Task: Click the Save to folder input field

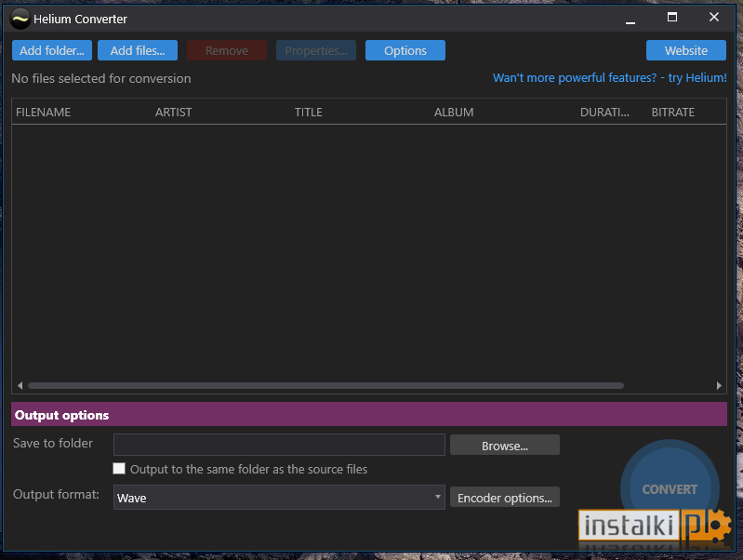Action: point(279,445)
